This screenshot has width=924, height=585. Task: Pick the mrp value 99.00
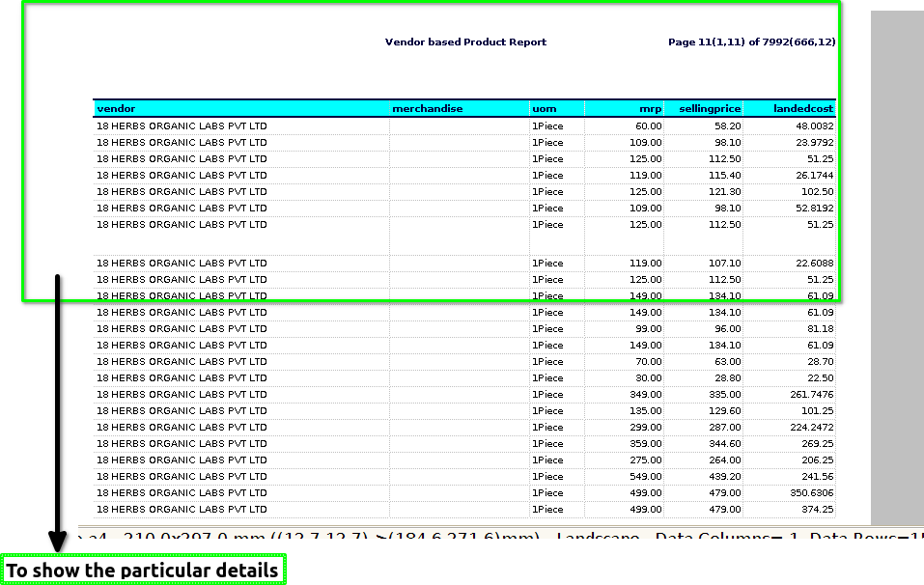pyautogui.click(x=648, y=329)
